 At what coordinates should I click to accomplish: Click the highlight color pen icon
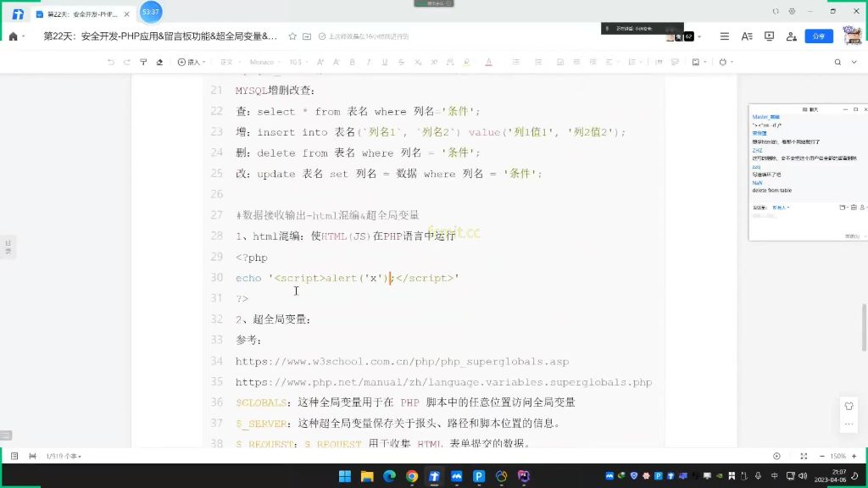point(467,62)
